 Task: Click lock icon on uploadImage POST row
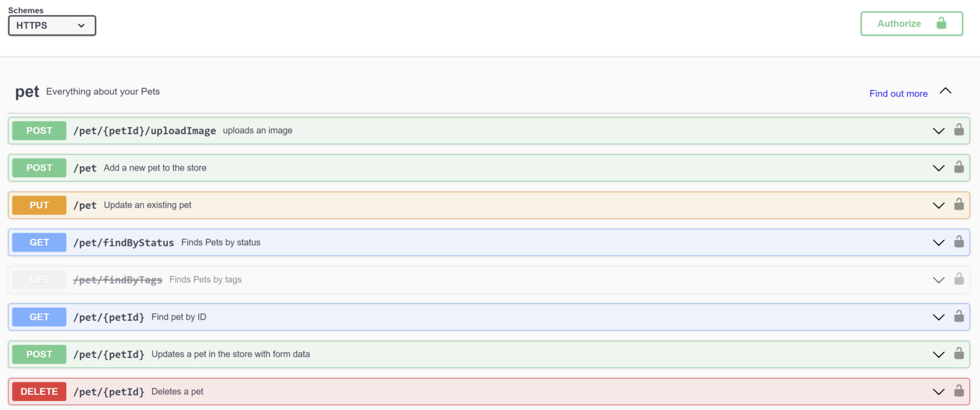pyautogui.click(x=958, y=130)
